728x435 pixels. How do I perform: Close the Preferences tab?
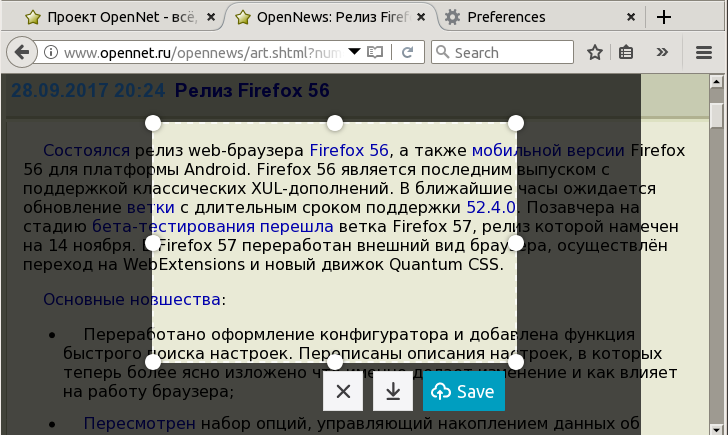pyautogui.click(x=631, y=17)
